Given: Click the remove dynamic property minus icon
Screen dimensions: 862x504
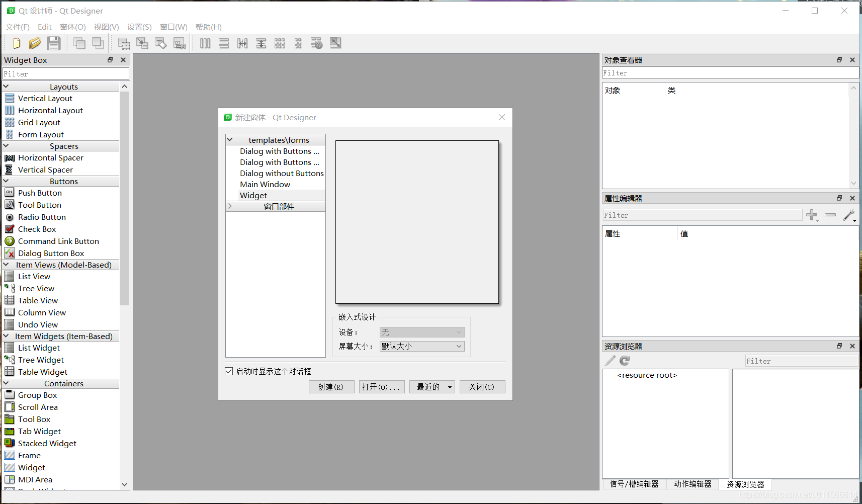Looking at the screenshot, I should pos(830,215).
